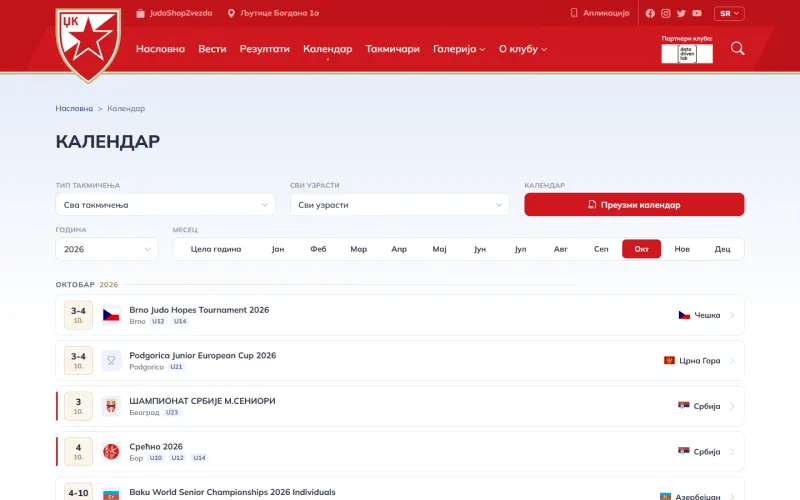Select the Јан month tab
The image size is (800, 500).
click(x=278, y=249)
